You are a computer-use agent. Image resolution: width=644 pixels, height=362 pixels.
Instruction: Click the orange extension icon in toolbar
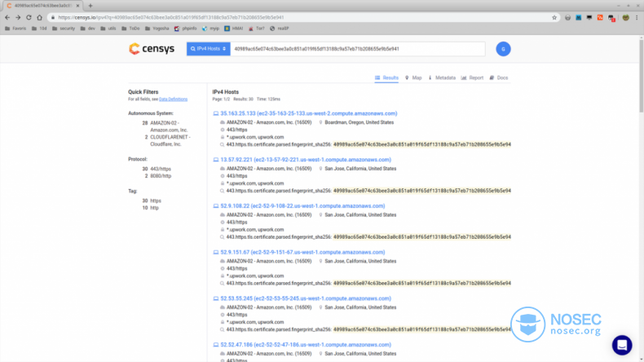pos(600,18)
